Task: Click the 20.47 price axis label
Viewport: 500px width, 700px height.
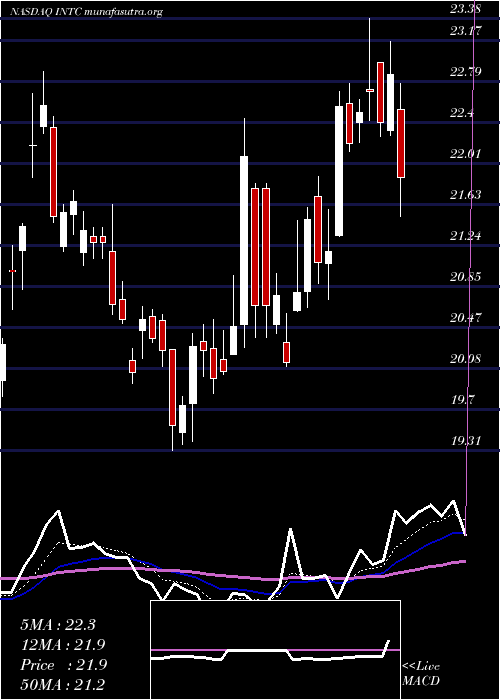Action: [x=465, y=318]
